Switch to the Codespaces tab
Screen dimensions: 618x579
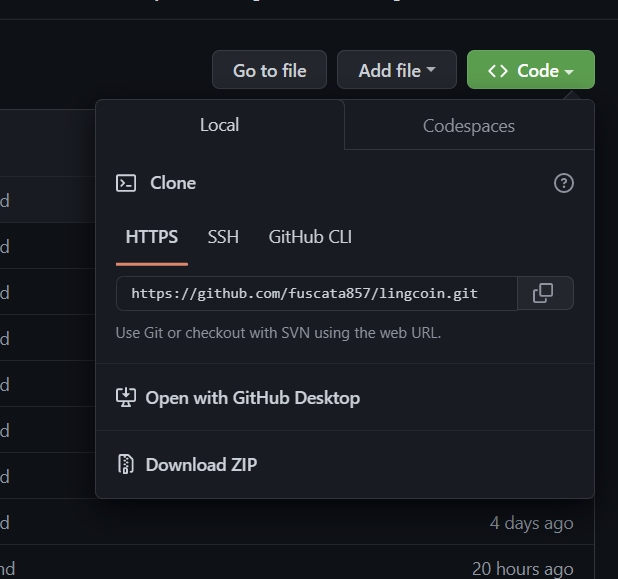tap(469, 126)
